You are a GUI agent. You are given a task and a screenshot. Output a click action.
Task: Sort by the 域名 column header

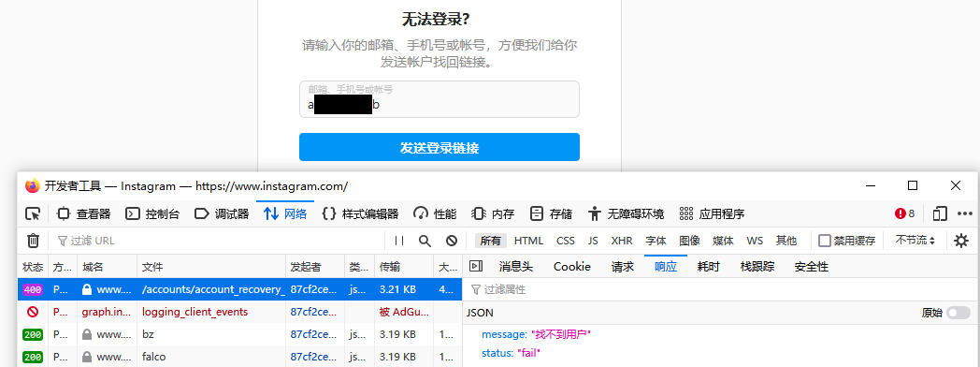click(x=107, y=267)
